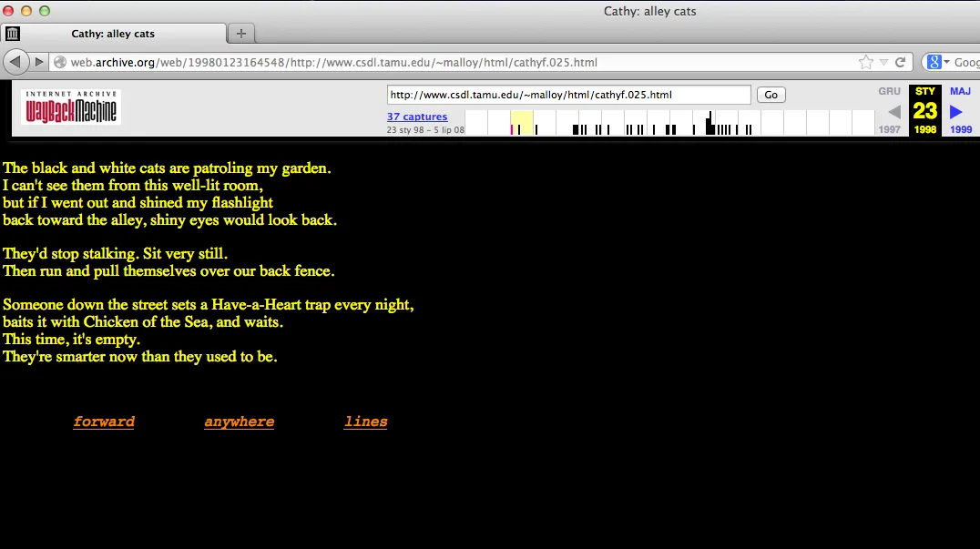Click the browser Back arrow button
The image size is (980, 549).
coord(15,62)
